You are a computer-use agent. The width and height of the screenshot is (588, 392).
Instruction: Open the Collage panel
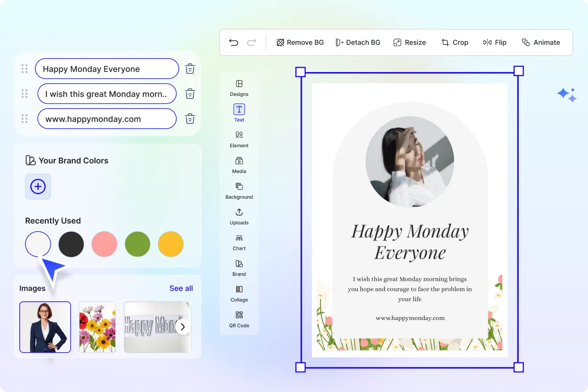[x=239, y=294]
